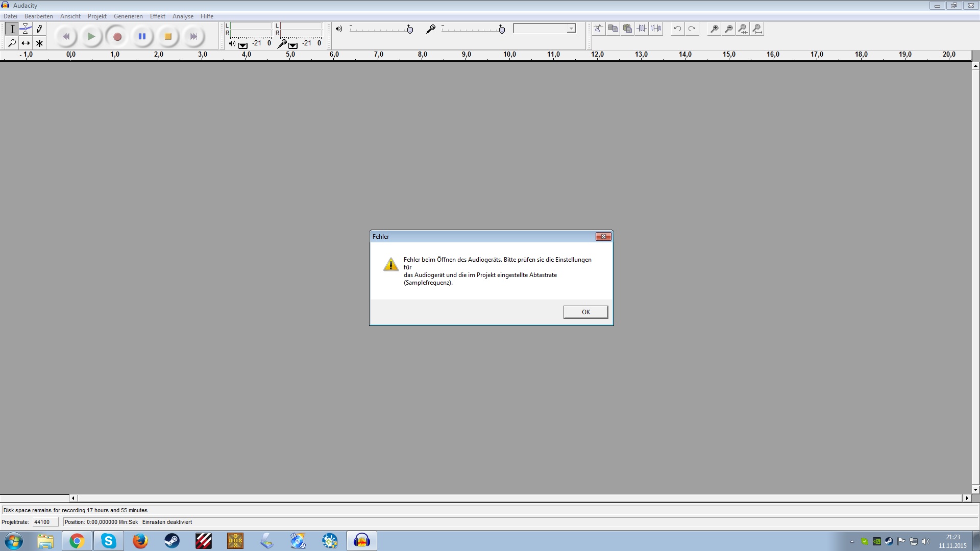Viewport: 980px width, 551px height.
Task: Open the Generieren menu
Action: click(x=128, y=16)
